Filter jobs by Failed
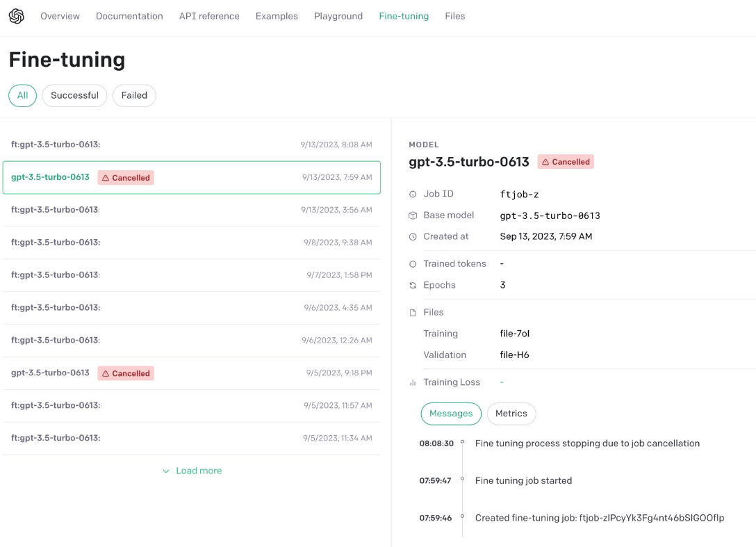 pyautogui.click(x=134, y=95)
